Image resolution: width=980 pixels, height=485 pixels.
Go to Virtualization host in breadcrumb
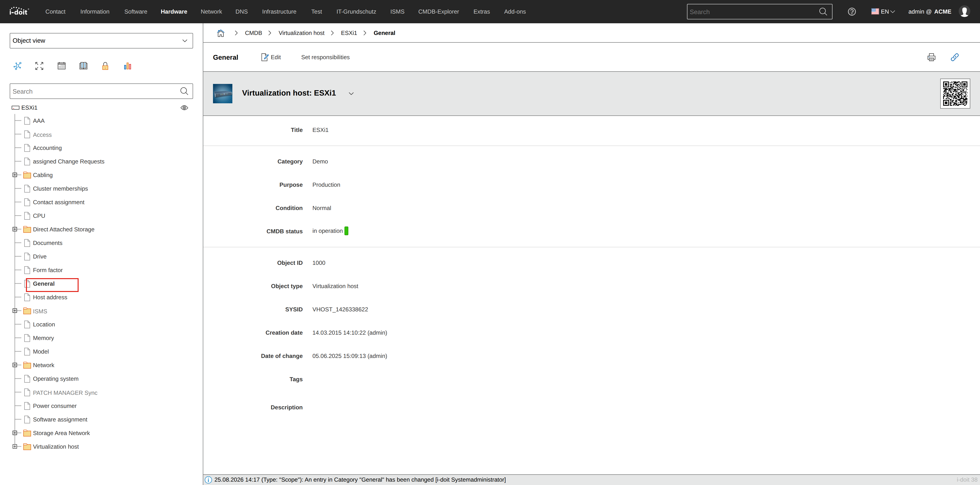tap(301, 33)
